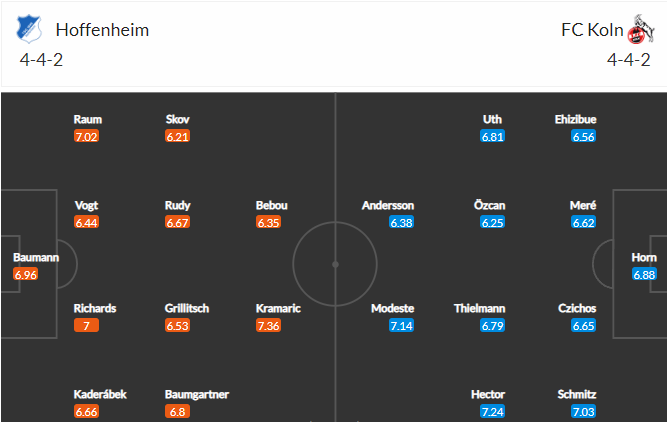The image size is (667, 422).
Task: Click Raum's 7.02 rating badge
Action: pos(86,137)
